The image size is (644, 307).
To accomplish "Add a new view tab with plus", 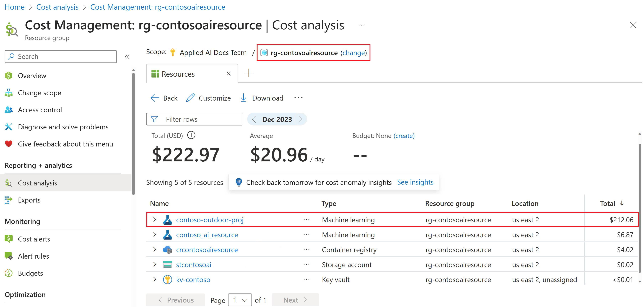I will pos(249,73).
